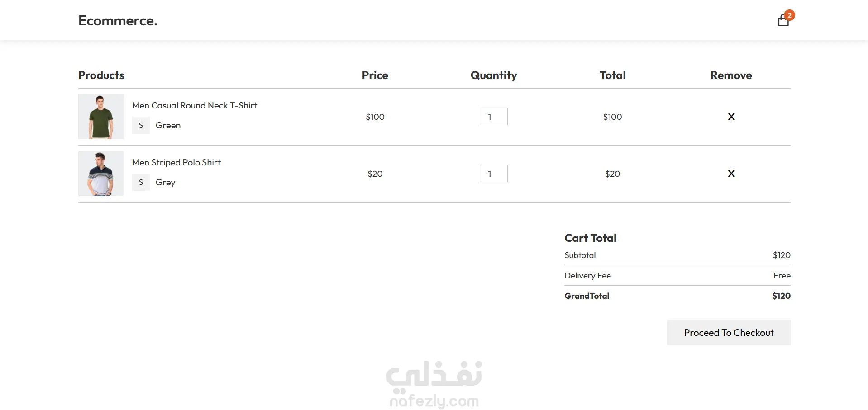Screen dimensions: 868x410
Task: Click Men Casual Round Neck T-Shirt title
Action: click(x=195, y=105)
